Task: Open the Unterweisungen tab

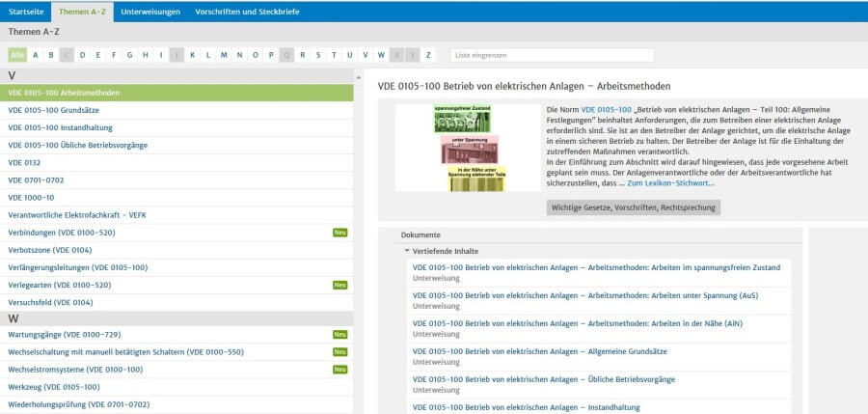Action: click(x=150, y=12)
